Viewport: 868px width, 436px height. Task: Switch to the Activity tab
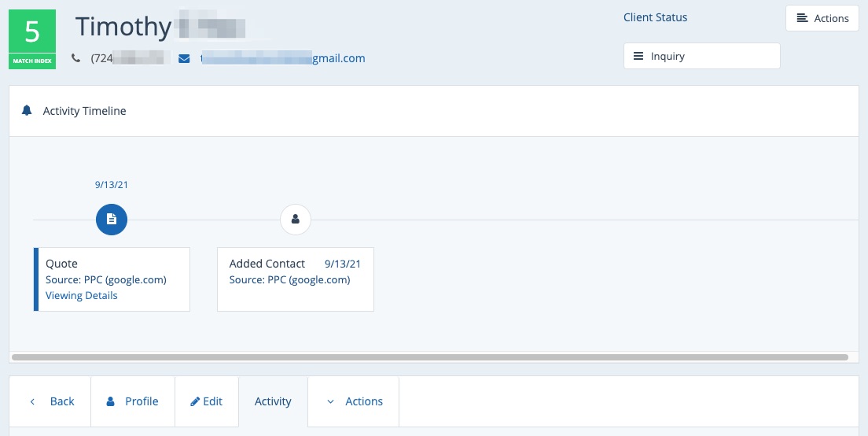pos(273,401)
